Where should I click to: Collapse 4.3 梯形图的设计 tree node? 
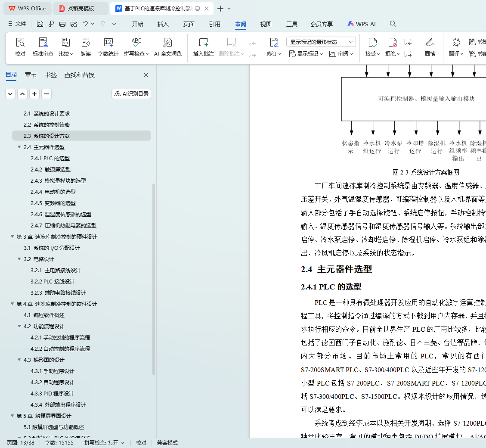tap(19, 360)
